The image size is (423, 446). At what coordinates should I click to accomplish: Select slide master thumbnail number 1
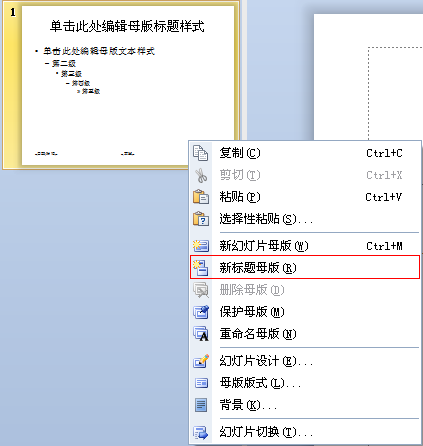(x=121, y=85)
